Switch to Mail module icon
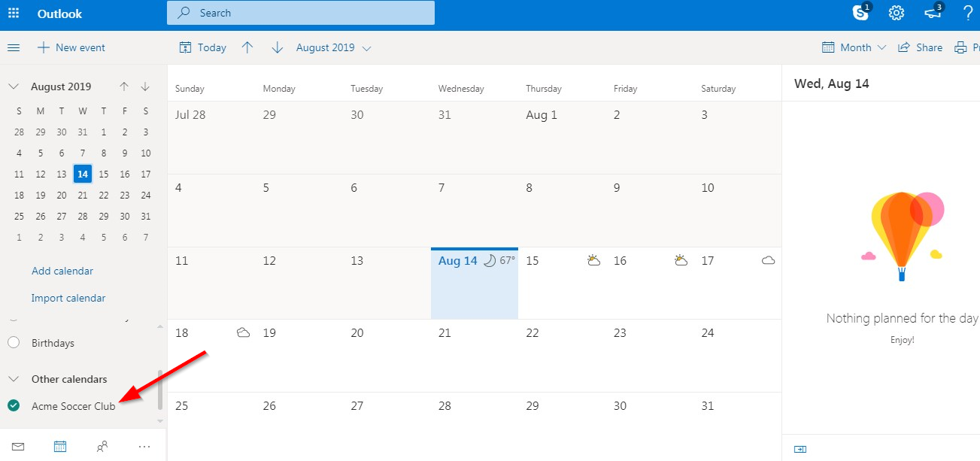The width and height of the screenshot is (980, 461). [18, 447]
